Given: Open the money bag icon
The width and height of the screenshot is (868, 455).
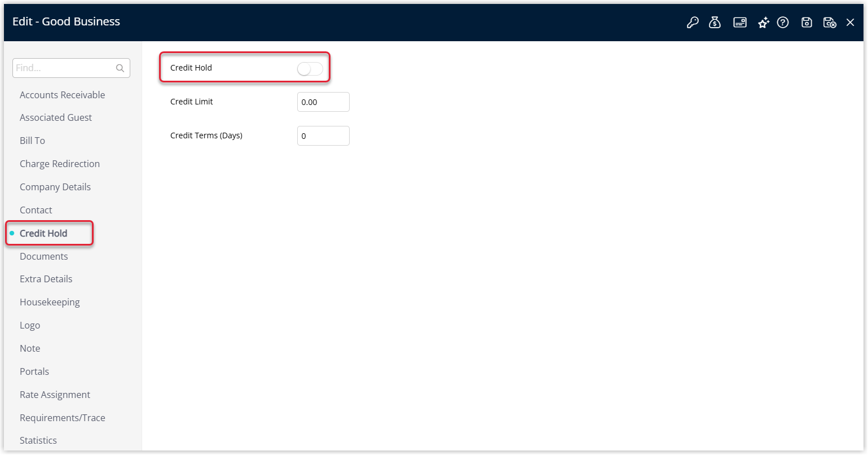Looking at the screenshot, I should point(715,23).
